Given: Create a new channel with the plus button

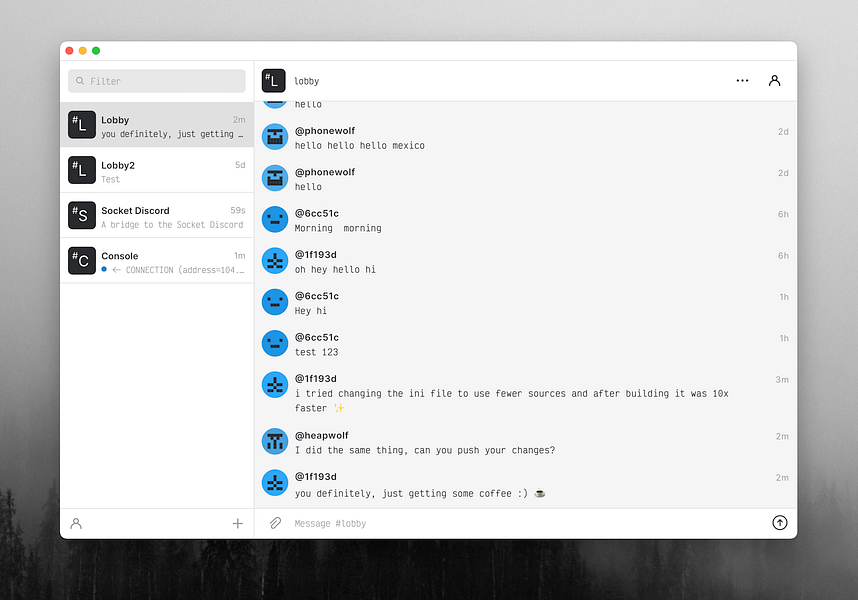Looking at the screenshot, I should point(237,523).
